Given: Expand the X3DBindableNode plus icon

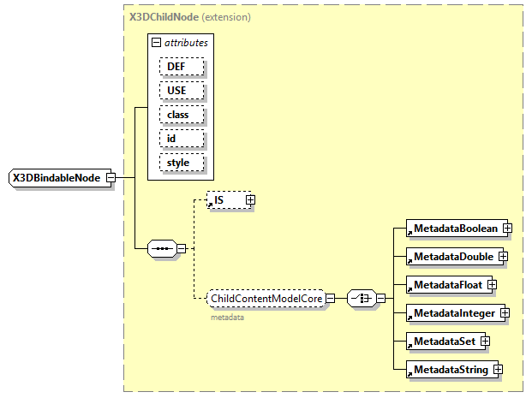Looking at the screenshot, I should click(x=111, y=178).
